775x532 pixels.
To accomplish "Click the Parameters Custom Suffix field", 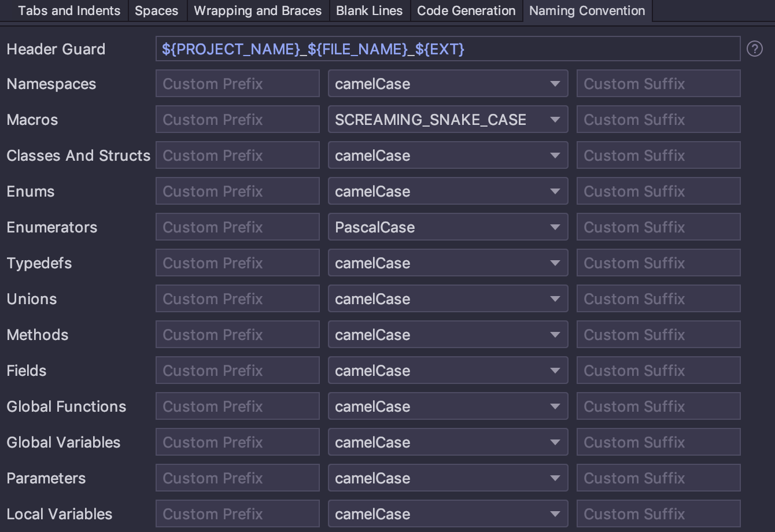I will click(658, 478).
